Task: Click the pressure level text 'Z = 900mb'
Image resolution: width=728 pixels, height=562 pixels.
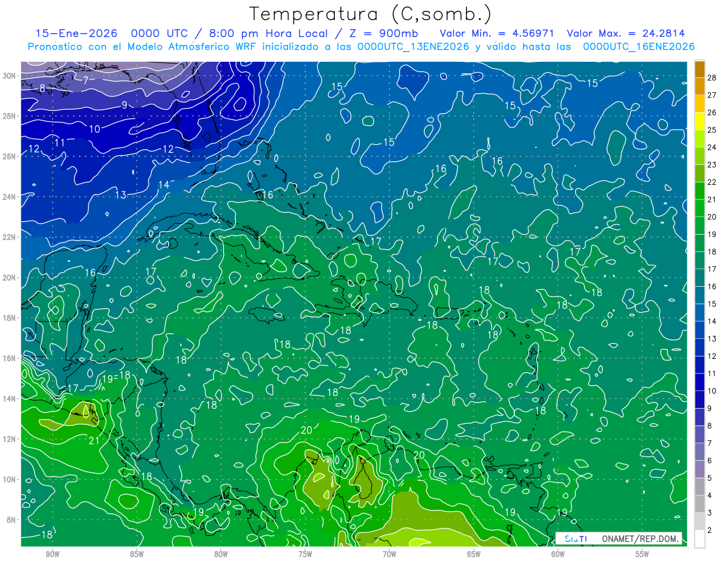Action: [381, 33]
